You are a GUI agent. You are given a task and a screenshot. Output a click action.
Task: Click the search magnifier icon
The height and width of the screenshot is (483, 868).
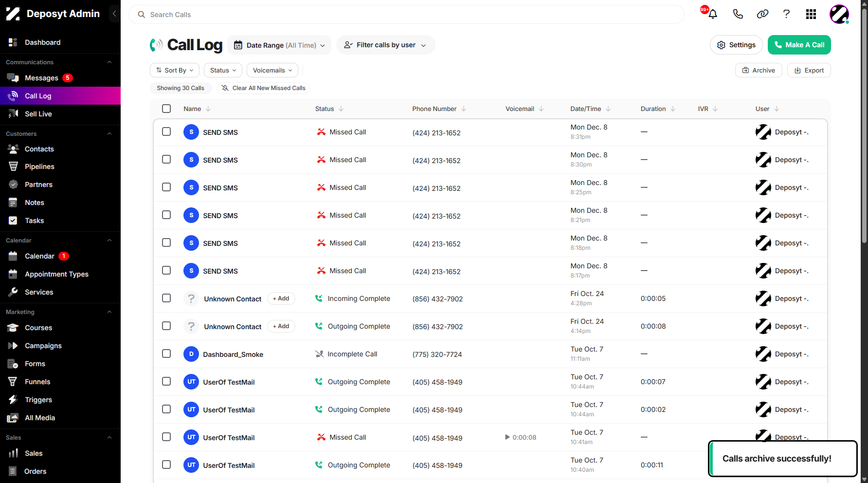pos(142,15)
